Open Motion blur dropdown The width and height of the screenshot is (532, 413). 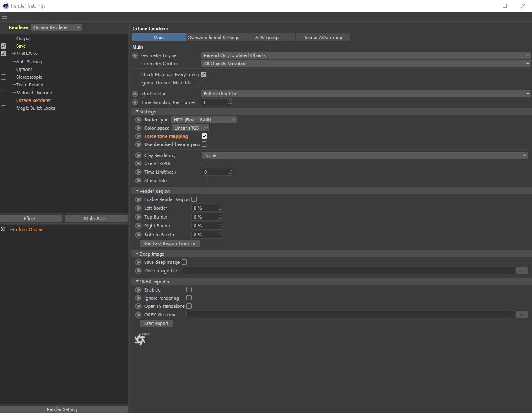click(x=366, y=94)
